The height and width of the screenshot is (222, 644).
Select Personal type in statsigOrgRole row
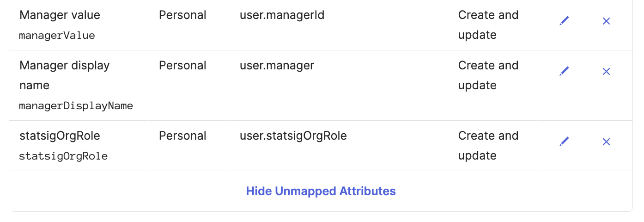point(182,136)
